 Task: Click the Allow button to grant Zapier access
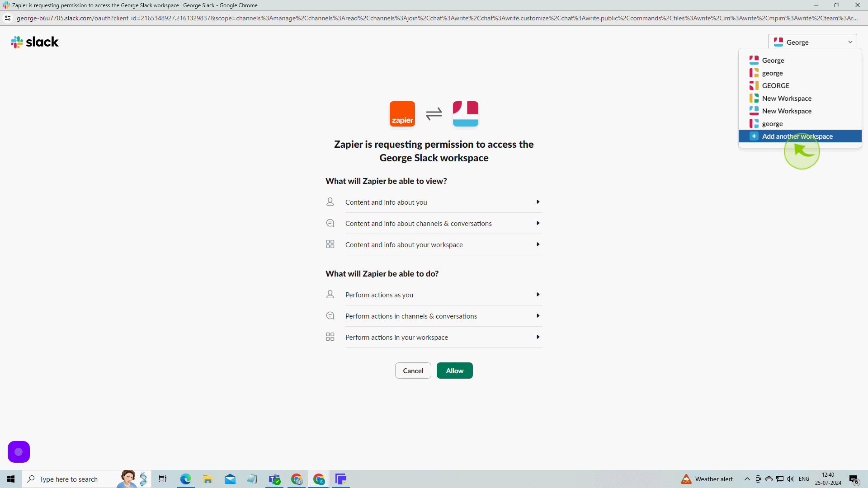click(x=454, y=371)
